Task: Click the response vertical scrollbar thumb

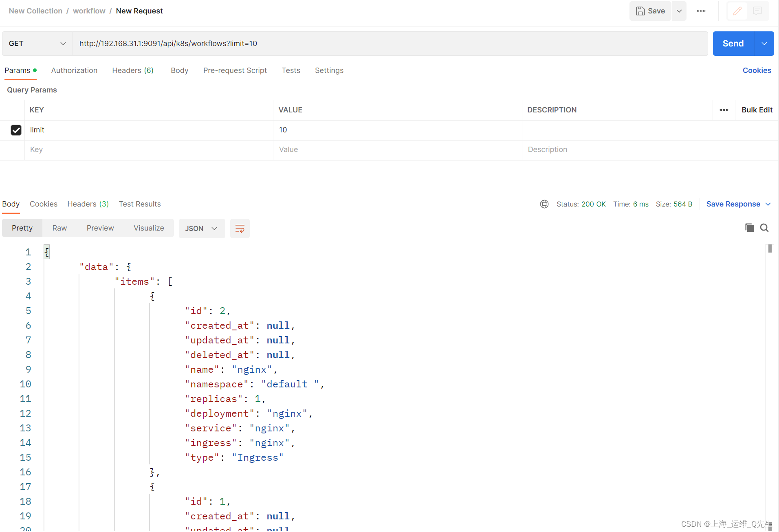Action: click(x=770, y=248)
